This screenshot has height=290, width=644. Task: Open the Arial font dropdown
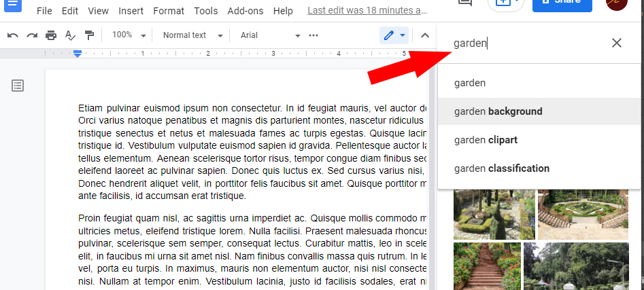click(x=270, y=35)
